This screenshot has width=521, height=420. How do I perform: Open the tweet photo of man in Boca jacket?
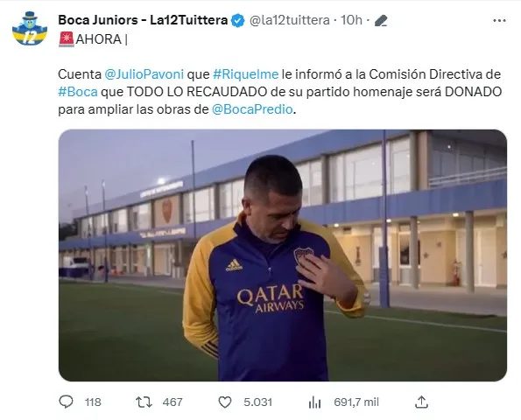click(283, 255)
